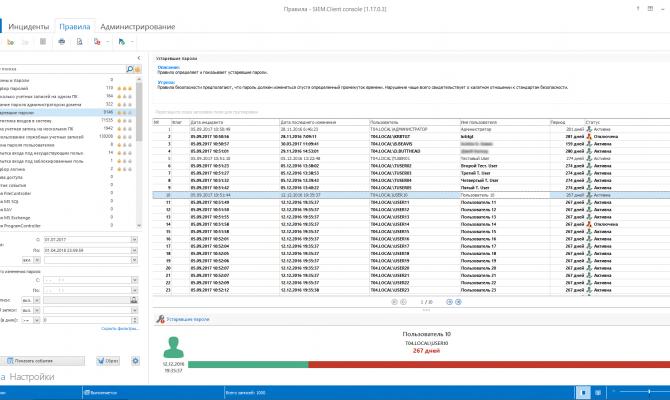Select row with Второй Тест. User
Screen dimensions: 670x400
pos(411,166)
